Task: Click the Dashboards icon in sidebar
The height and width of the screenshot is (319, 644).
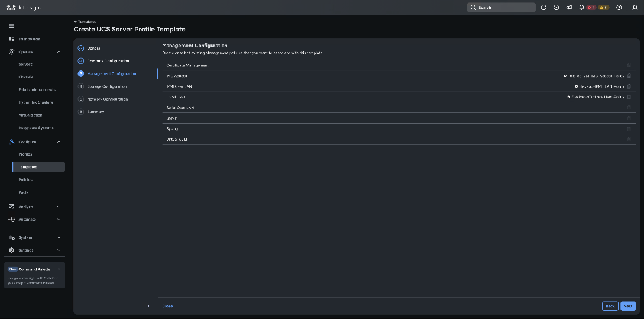Action: (x=11, y=39)
